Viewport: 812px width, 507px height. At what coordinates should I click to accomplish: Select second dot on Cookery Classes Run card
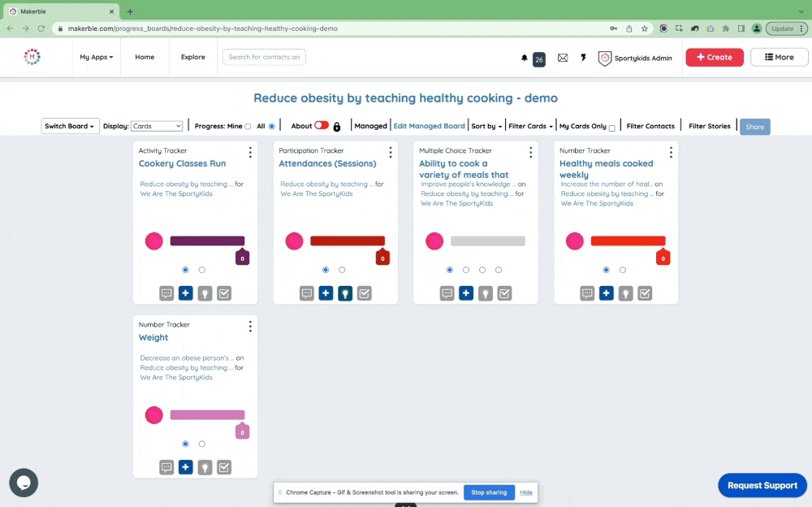202,270
